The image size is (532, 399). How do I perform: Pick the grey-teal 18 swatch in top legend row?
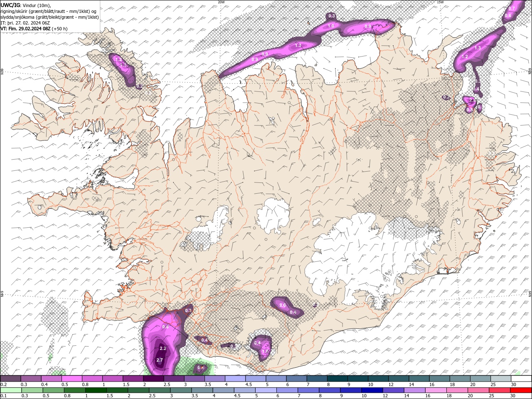(x=460, y=379)
